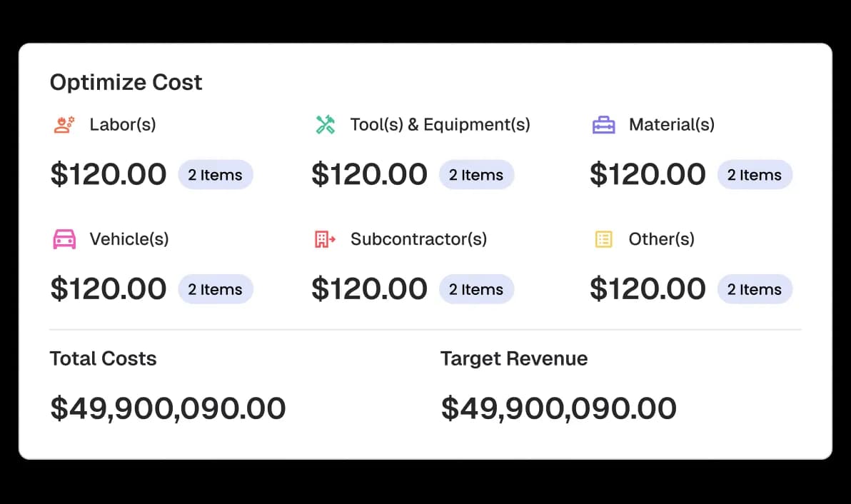The height and width of the screenshot is (504, 851).
Task: Open the 2 Items badge under Vehicle(s)
Action: click(x=215, y=289)
